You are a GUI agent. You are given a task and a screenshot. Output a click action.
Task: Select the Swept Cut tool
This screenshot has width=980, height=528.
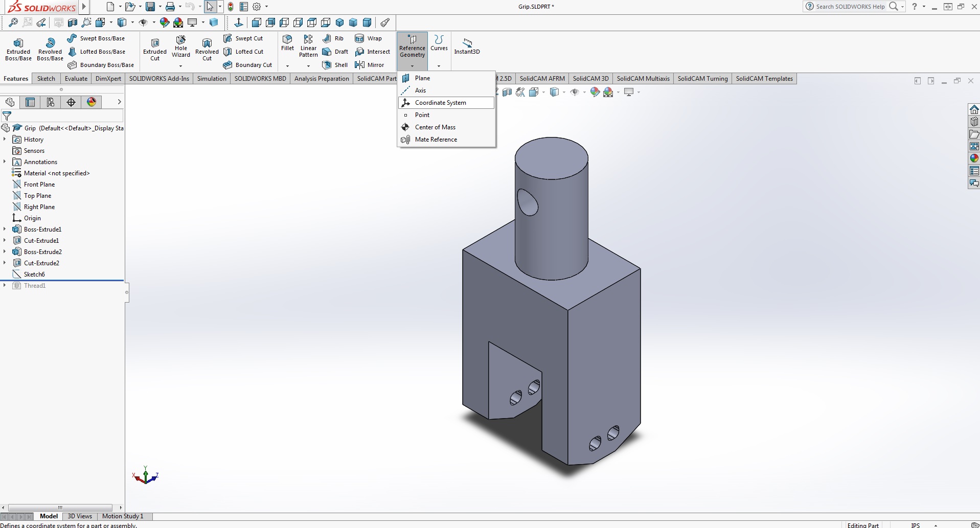(x=244, y=38)
